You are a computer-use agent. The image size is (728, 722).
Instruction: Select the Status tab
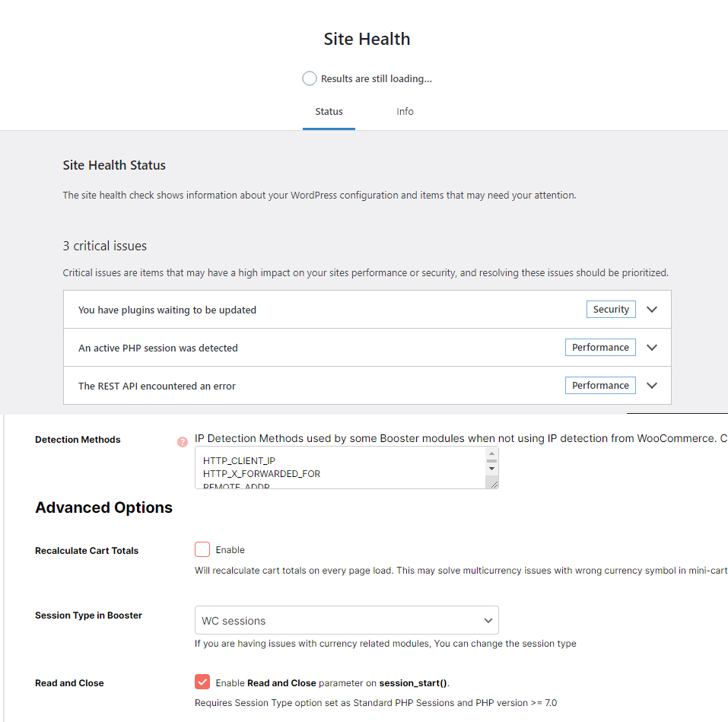[x=329, y=111]
